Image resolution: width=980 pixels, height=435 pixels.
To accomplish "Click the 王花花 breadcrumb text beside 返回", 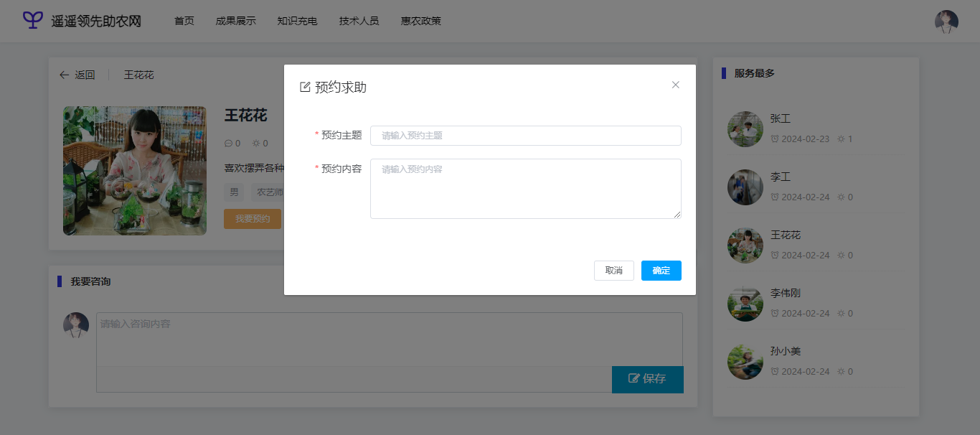I will (139, 75).
